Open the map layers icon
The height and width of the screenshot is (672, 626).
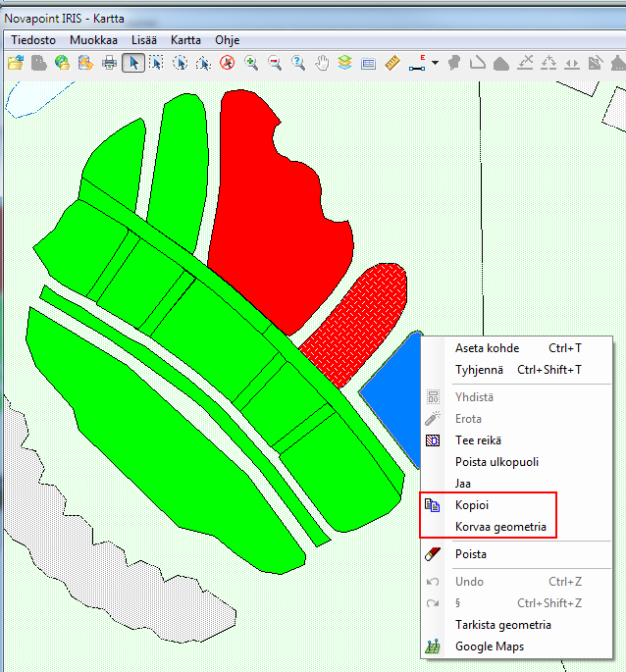pyautogui.click(x=344, y=63)
